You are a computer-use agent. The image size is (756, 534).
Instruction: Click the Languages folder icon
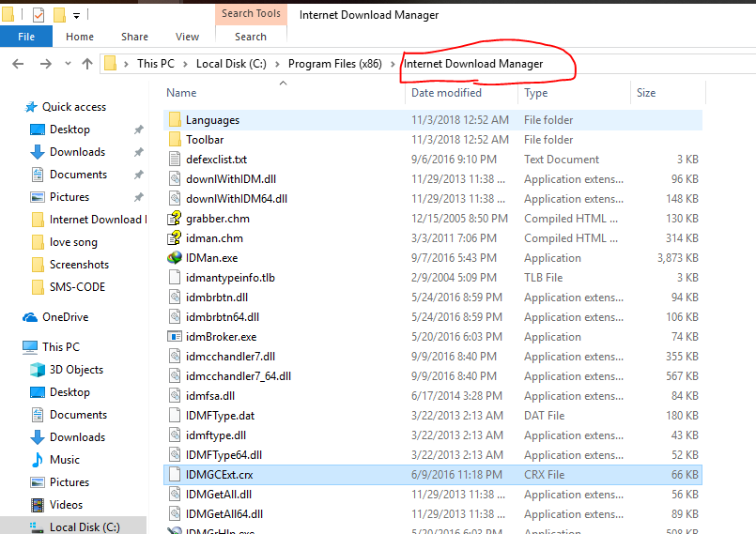point(175,120)
